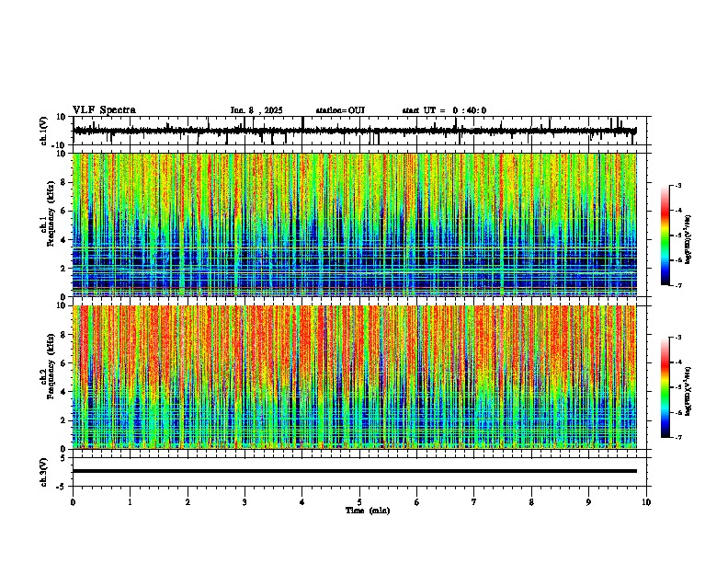This screenshot has height=563, width=728.
Task: Click the "-5" tick on ch.3 voltage axis
Action: (x=63, y=487)
